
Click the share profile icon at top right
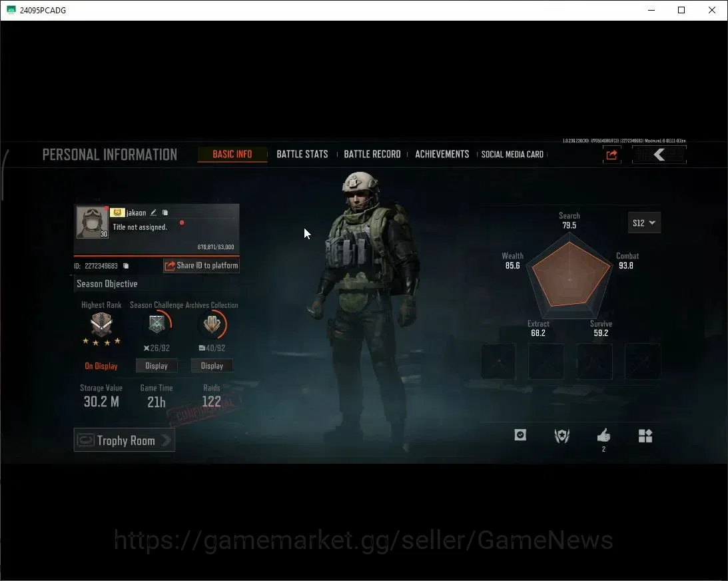point(611,155)
